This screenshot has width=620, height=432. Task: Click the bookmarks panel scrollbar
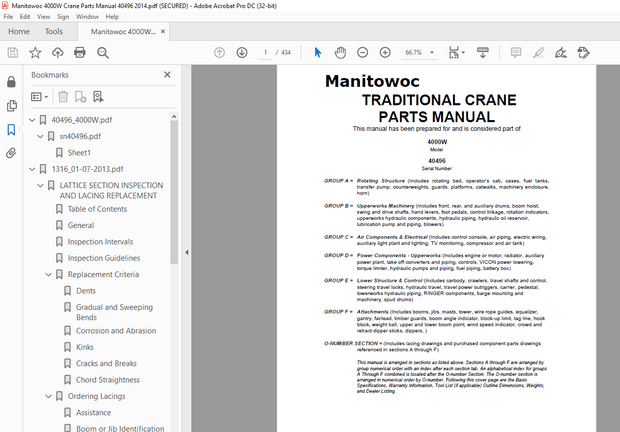tap(174, 192)
